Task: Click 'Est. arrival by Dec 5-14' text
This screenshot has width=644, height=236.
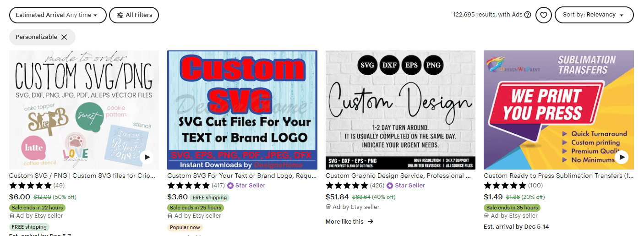Action: pyautogui.click(x=516, y=227)
